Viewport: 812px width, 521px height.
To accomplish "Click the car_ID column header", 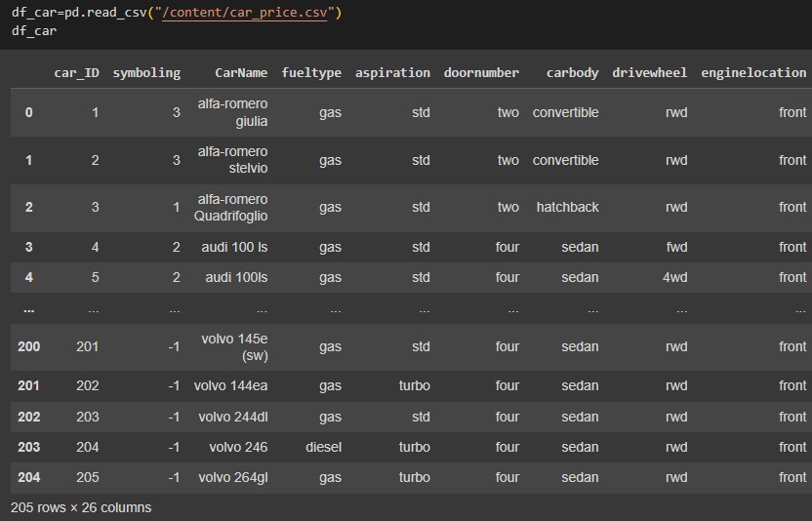I will pyautogui.click(x=77, y=73).
